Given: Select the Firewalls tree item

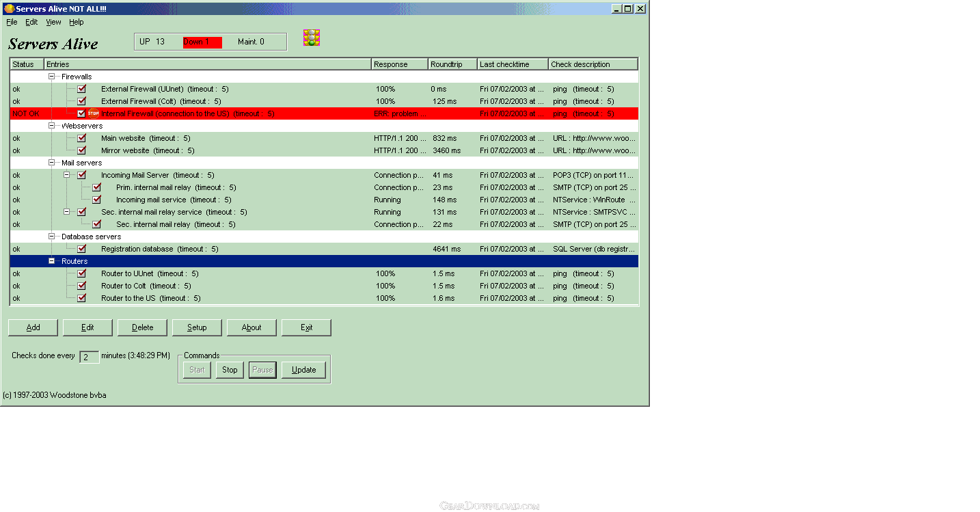Looking at the screenshot, I should point(77,77).
